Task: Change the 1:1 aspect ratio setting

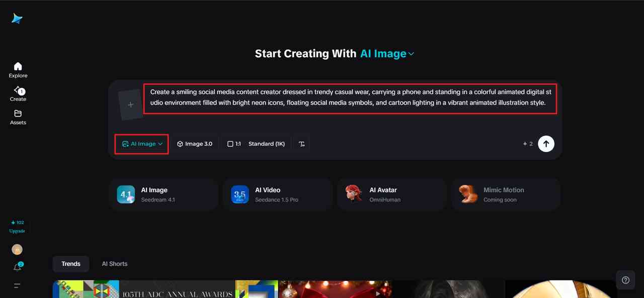Action: 234,144
